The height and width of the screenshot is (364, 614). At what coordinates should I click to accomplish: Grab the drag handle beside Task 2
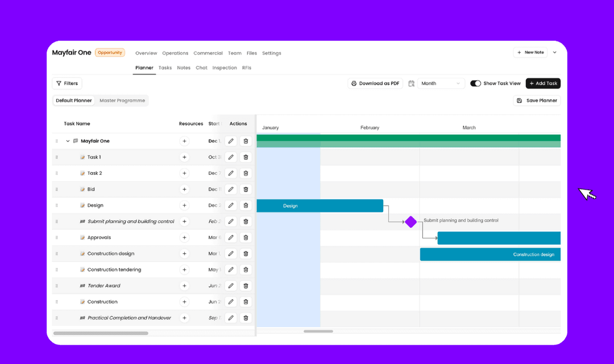coord(56,173)
